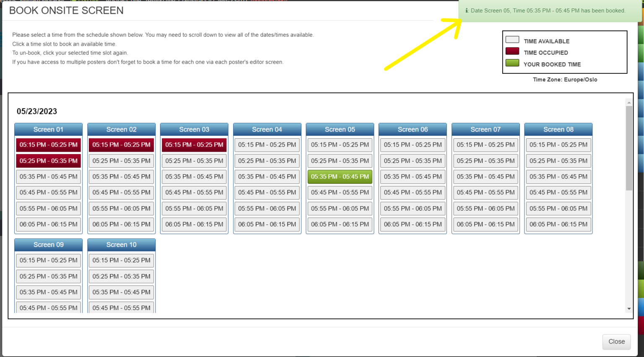Click the schedule scrollbar down arrow
Viewport: 644px width, 357px height.
pyautogui.click(x=629, y=309)
